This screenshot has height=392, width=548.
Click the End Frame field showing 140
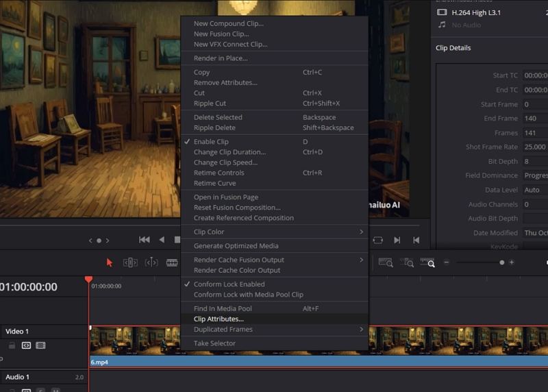pyautogui.click(x=536, y=119)
